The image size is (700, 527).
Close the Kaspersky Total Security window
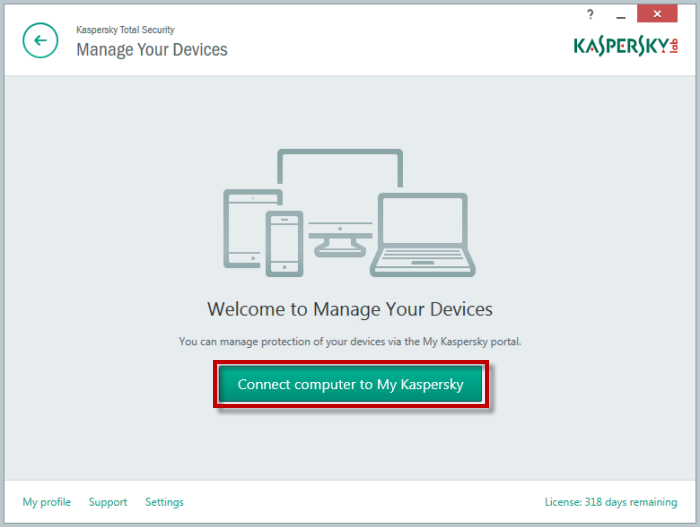[657, 14]
